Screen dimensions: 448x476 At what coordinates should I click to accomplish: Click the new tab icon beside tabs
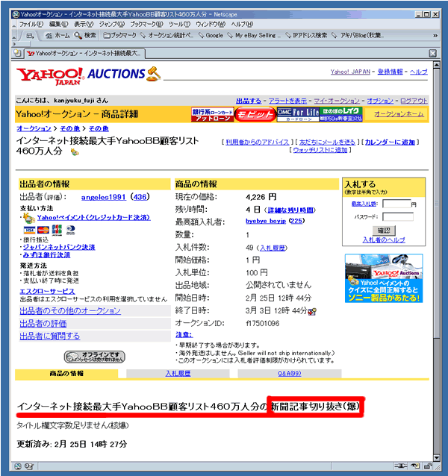pyautogui.click(x=18, y=53)
